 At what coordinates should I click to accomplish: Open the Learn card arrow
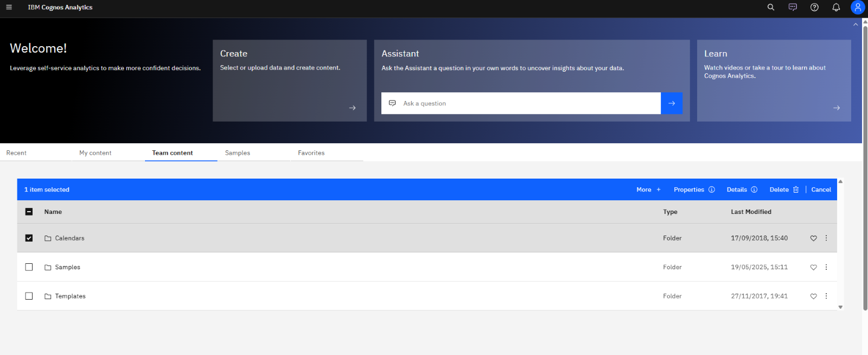click(837, 108)
